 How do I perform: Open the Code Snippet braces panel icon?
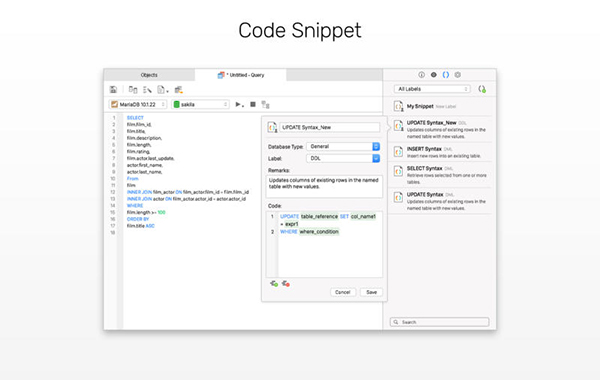[446, 75]
